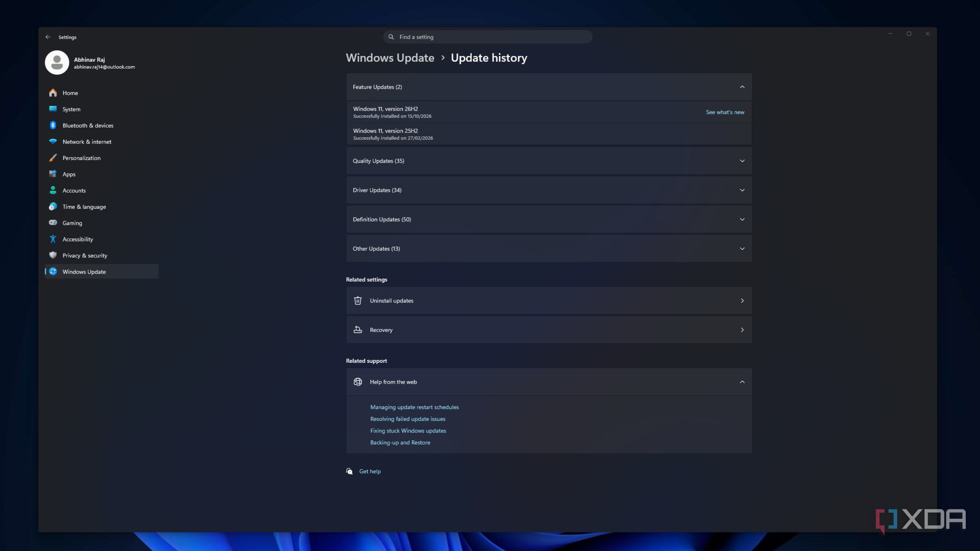
Task: Expand the Quality Updates (35) section
Action: [x=549, y=161]
